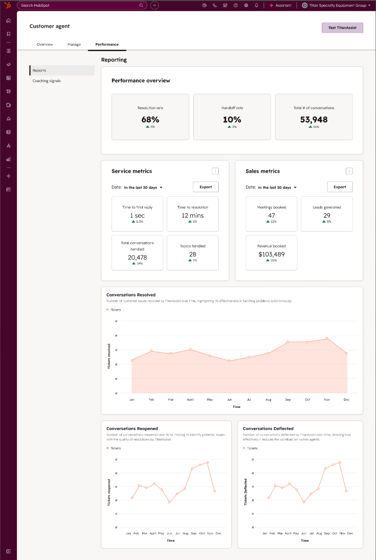
Task: Switch to the Overview tab
Action: click(45, 44)
